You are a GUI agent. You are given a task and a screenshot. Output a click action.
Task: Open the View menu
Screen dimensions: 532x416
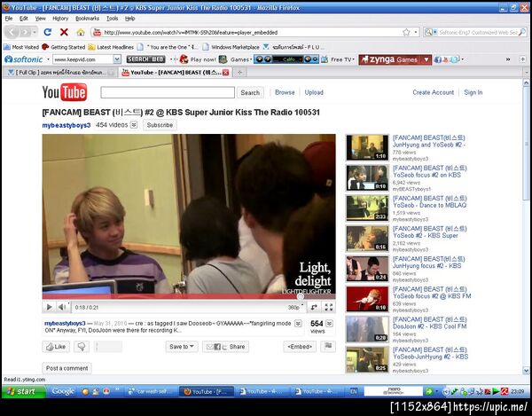(41, 19)
